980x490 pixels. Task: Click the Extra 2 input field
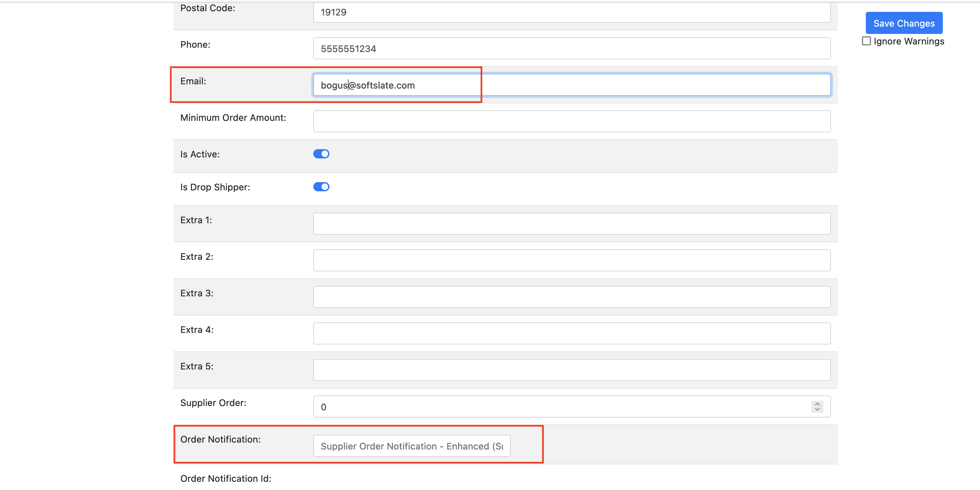[572, 260]
